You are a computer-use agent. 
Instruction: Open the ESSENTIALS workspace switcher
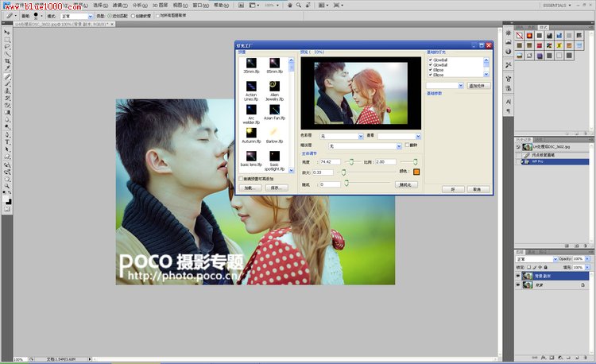[557, 6]
